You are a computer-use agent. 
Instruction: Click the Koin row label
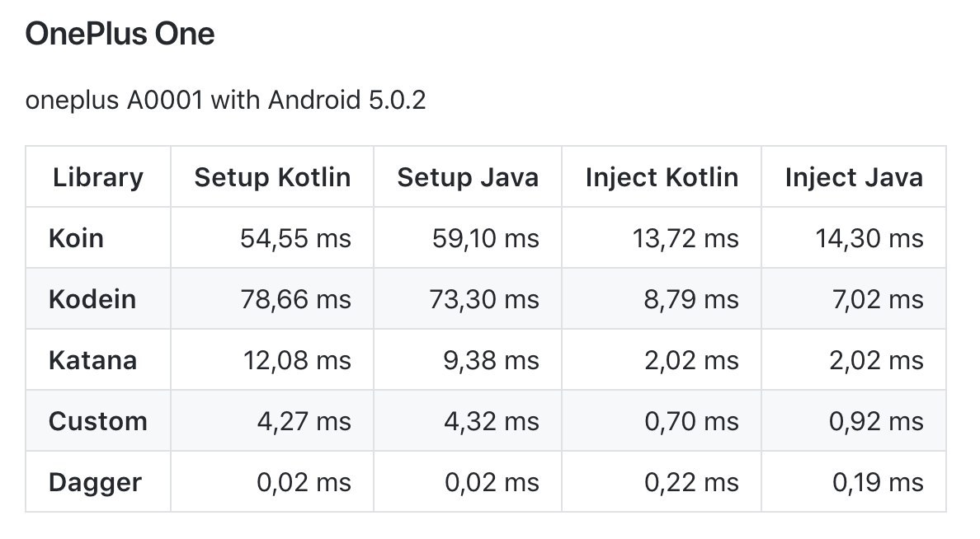77,238
